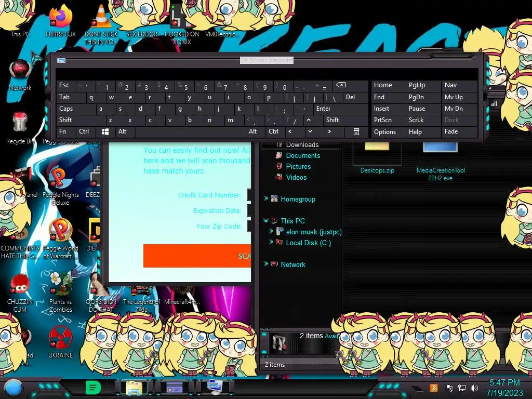Click the orange SCAN button
Image resolution: width=532 pixels, height=399 pixels.
[x=197, y=256]
